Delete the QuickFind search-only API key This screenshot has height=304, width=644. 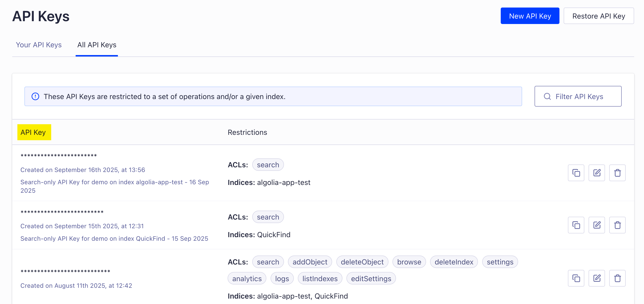pos(617,225)
